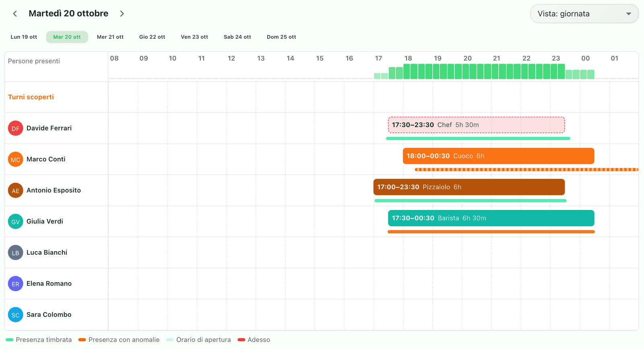Open the Vista: giornata dropdown
Image resolution: width=644 pixels, height=349 pixels.
(x=584, y=14)
